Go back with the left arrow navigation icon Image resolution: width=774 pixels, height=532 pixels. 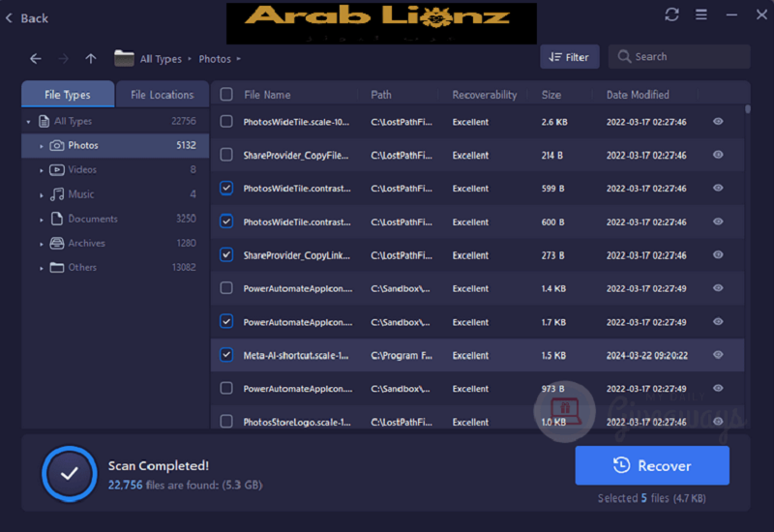point(36,59)
